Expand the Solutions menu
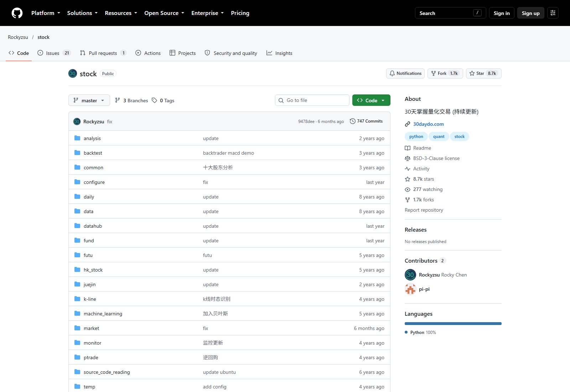 point(82,13)
